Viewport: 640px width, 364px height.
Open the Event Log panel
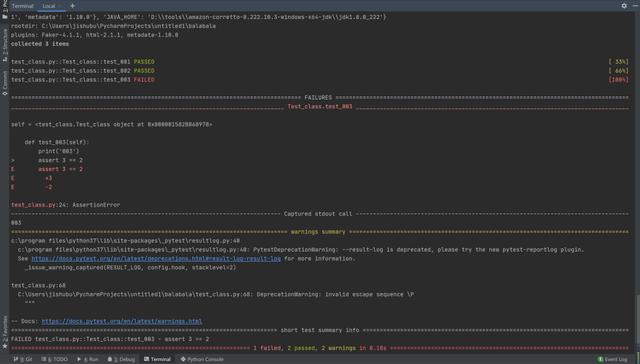pyautogui.click(x=613, y=359)
